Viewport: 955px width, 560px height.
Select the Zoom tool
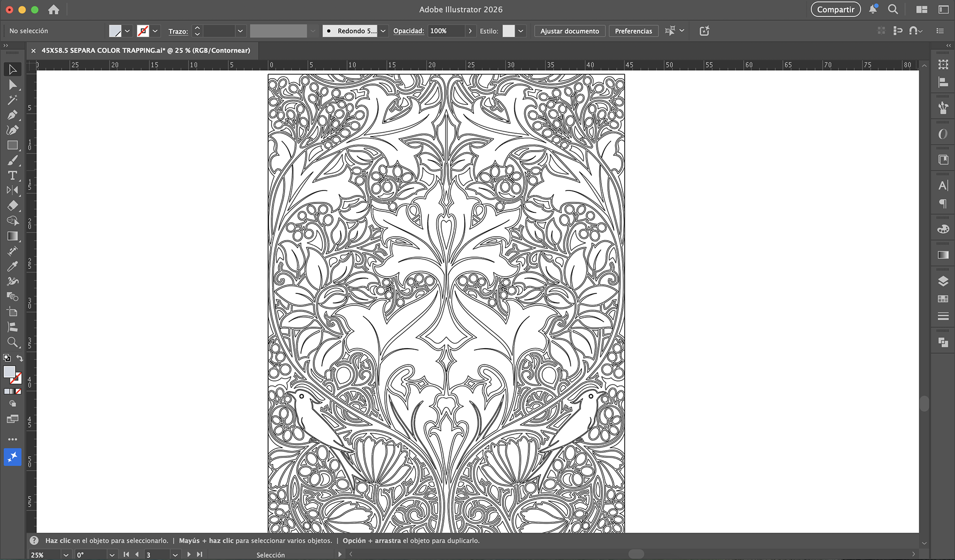[x=12, y=342]
